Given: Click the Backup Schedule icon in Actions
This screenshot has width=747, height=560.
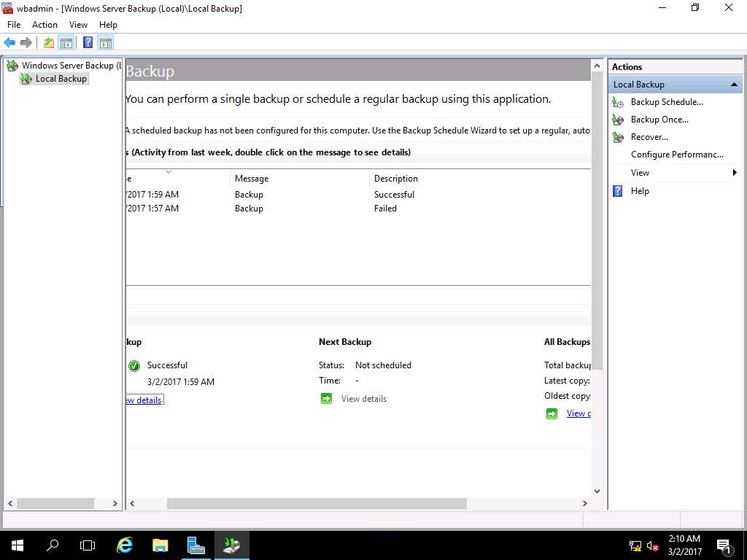Looking at the screenshot, I should 618,102.
